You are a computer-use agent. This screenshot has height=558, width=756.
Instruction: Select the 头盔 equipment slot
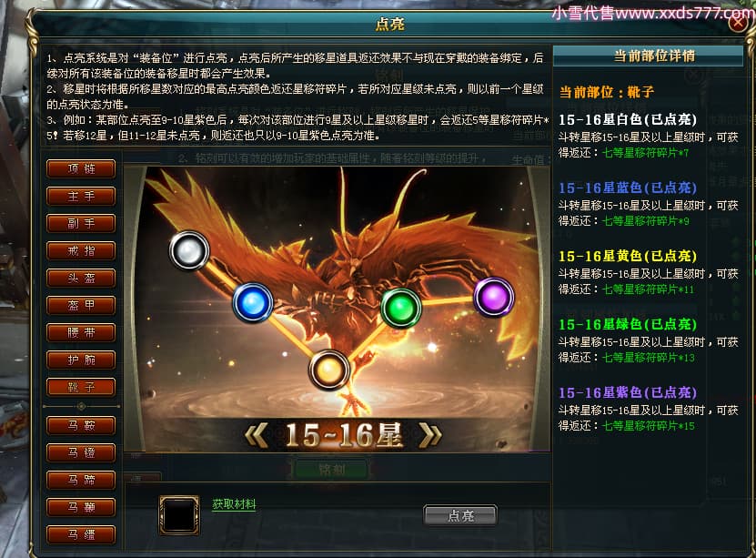click(x=81, y=278)
